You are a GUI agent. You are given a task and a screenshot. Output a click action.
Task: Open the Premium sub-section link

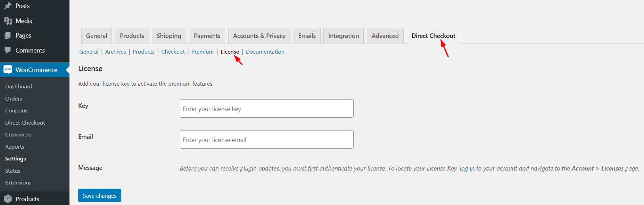coord(203,52)
